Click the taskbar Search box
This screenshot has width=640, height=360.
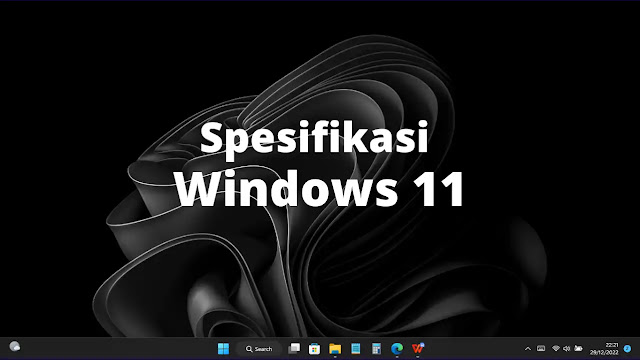(259, 349)
